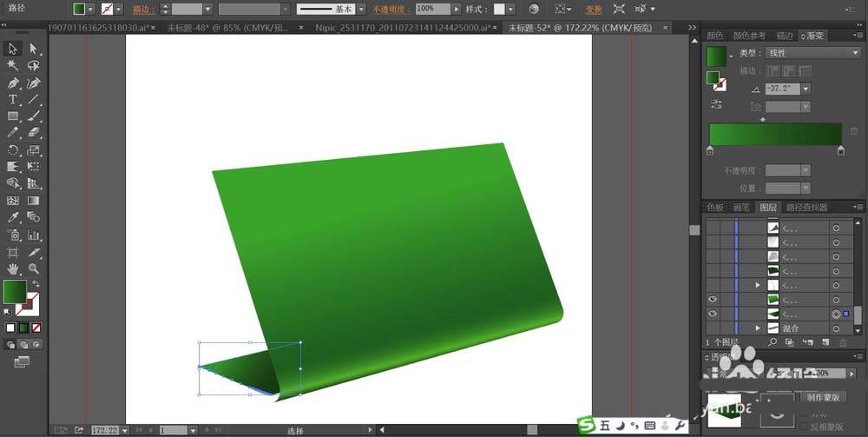Select the Hand tool
This screenshot has width=868, height=437.
coord(13,269)
